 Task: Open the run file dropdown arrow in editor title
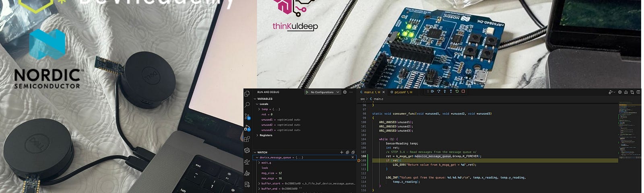pyautogui.click(x=615, y=92)
